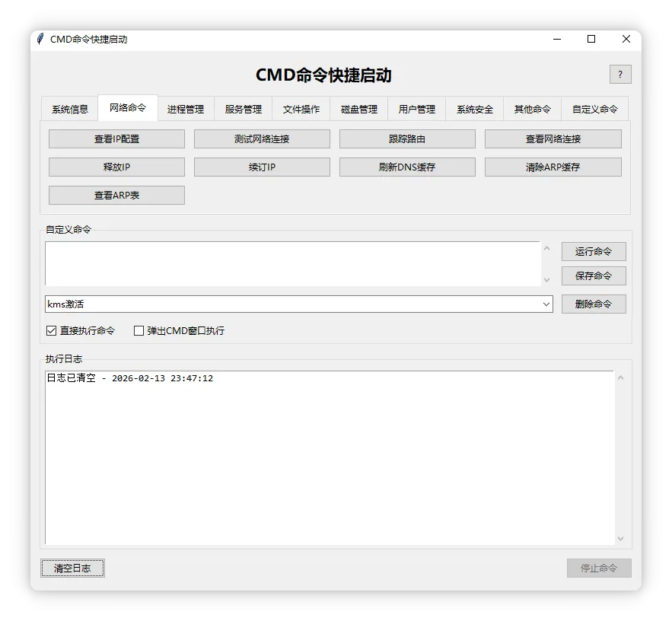Run 刷新DNS缓存 command
Viewport: 672px width, 621px height.
click(407, 167)
